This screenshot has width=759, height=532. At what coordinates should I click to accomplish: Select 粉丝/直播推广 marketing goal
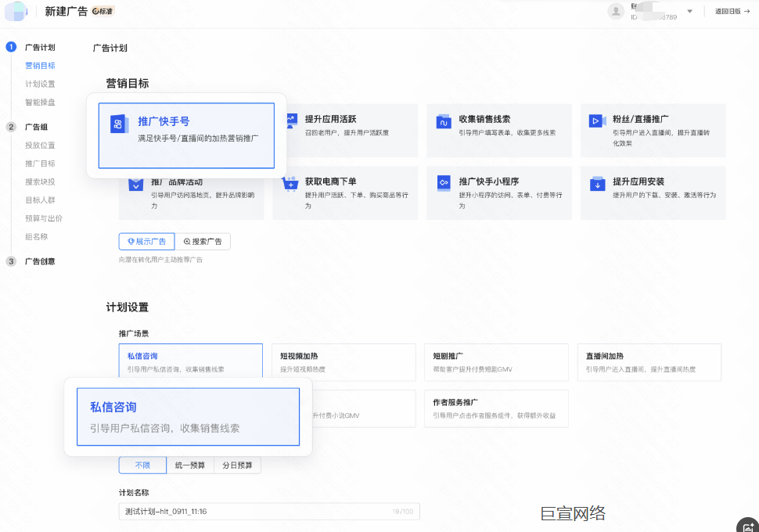point(653,130)
